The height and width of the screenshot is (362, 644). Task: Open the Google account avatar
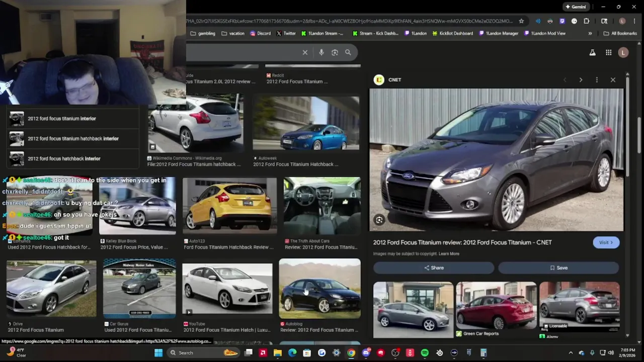click(x=623, y=52)
